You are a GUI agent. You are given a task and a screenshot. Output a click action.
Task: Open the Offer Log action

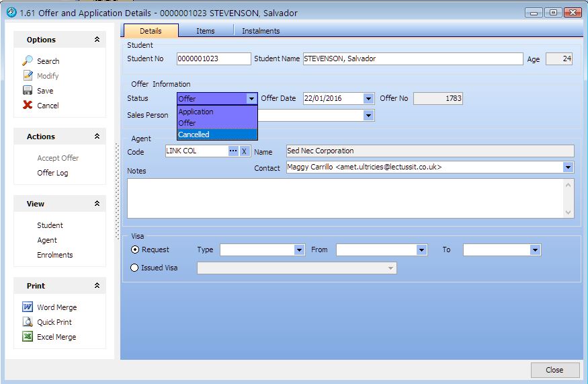[x=52, y=173]
